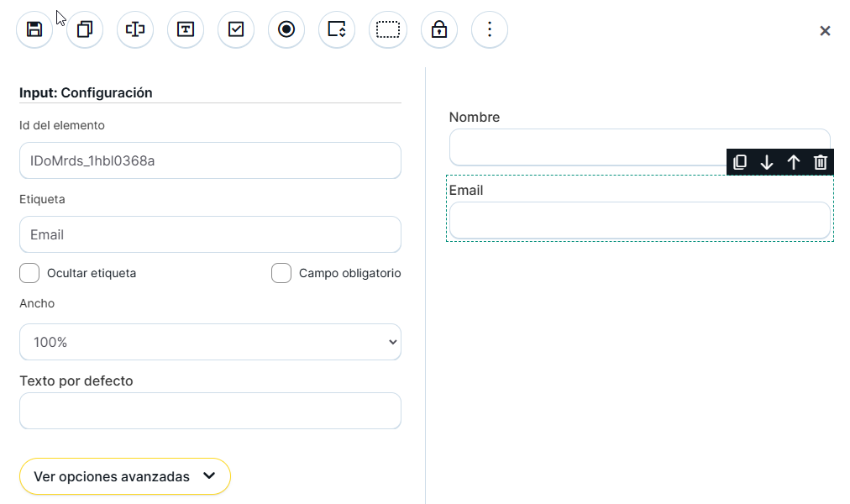Add a radio button element from toolbar
Viewport: 850px width, 504px height.
(x=286, y=29)
